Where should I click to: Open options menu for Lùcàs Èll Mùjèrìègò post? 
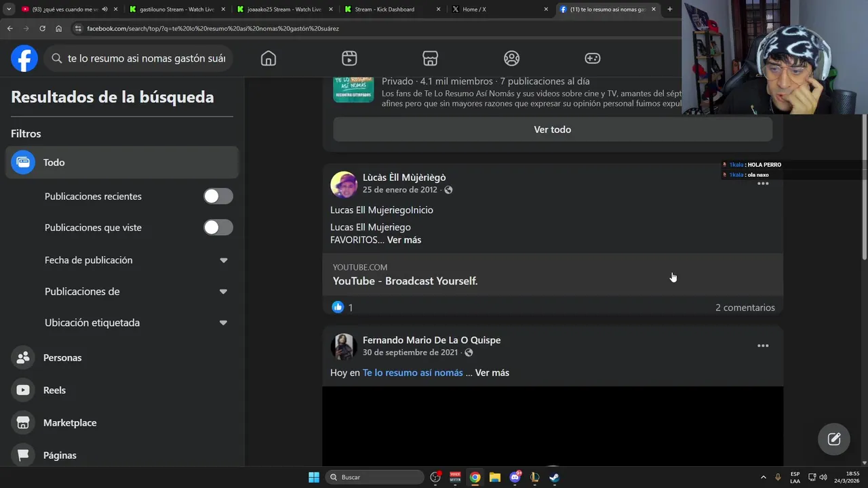[763, 184]
